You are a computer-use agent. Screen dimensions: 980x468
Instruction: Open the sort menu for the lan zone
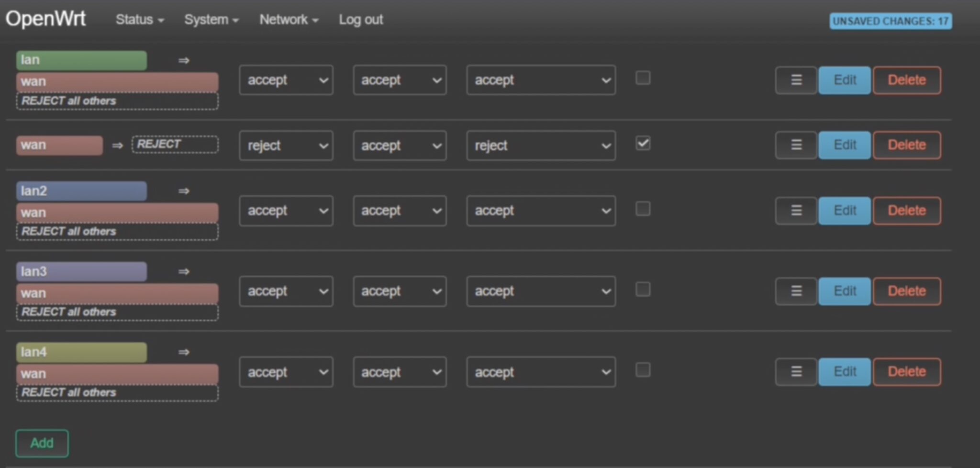[795, 80]
